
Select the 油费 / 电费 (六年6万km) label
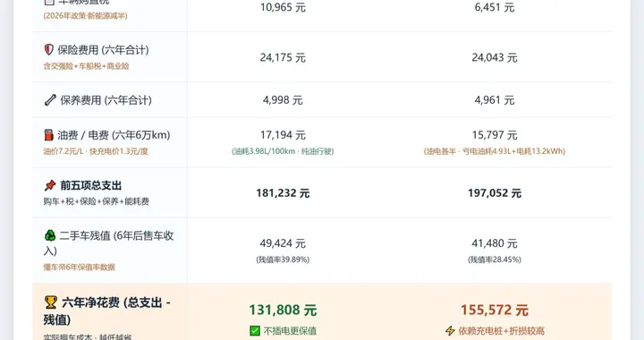pos(114,135)
